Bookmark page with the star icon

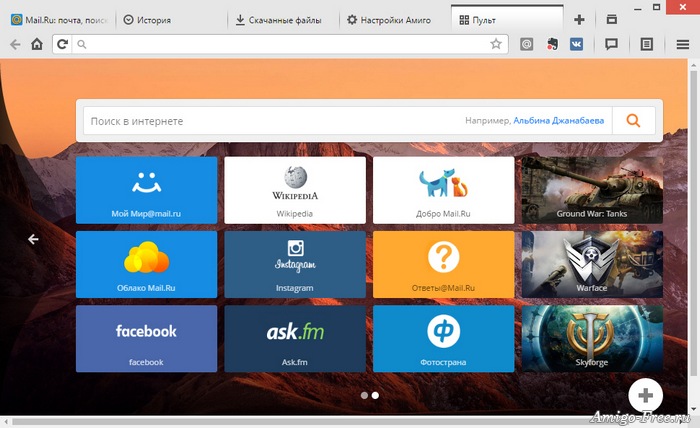click(x=496, y=44)
